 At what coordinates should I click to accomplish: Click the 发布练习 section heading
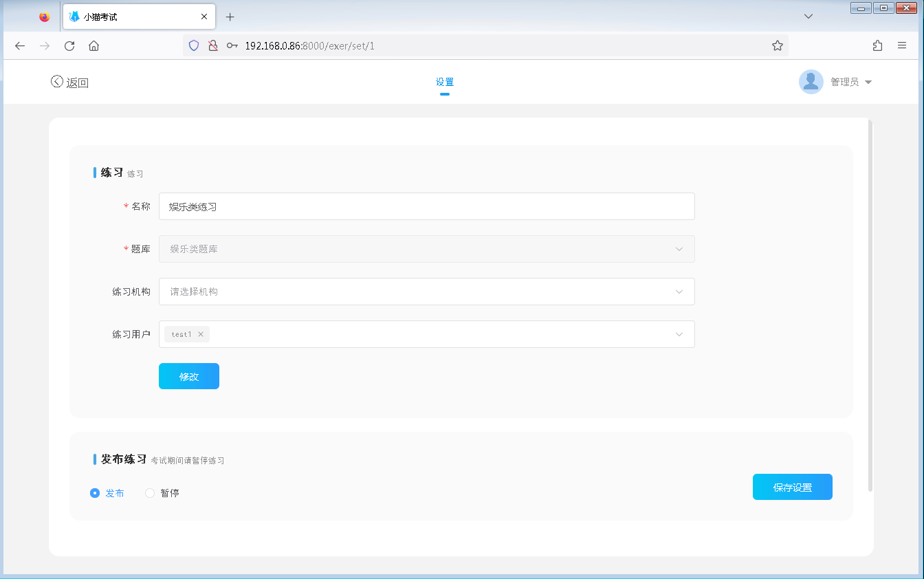(x=124, y=459)
